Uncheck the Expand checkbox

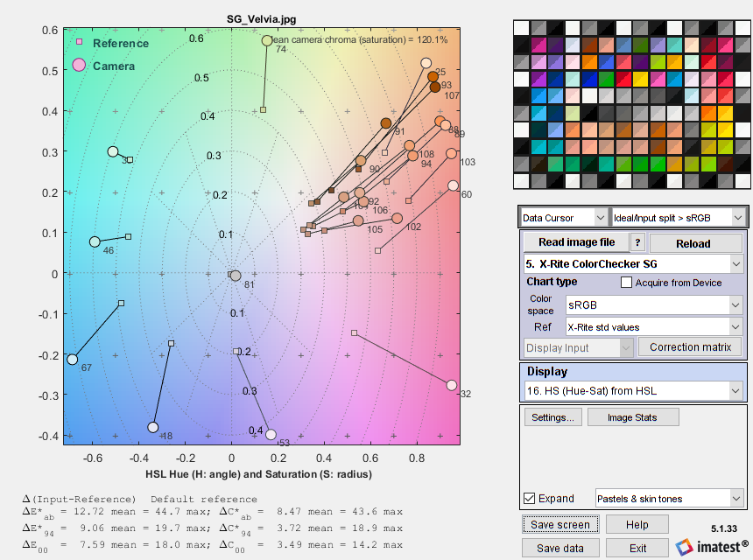(x=529, y=499)
